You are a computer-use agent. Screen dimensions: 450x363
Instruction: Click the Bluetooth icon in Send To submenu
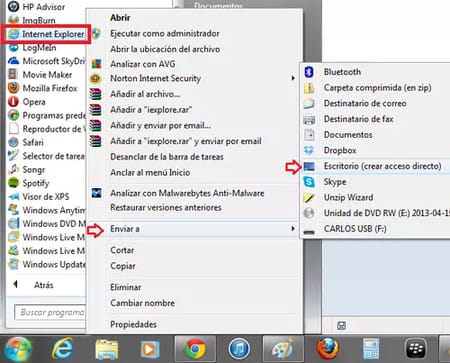309,72
